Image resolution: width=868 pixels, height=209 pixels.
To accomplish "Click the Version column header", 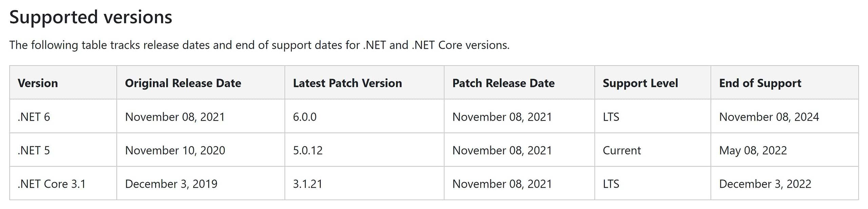I will [38, 83].
